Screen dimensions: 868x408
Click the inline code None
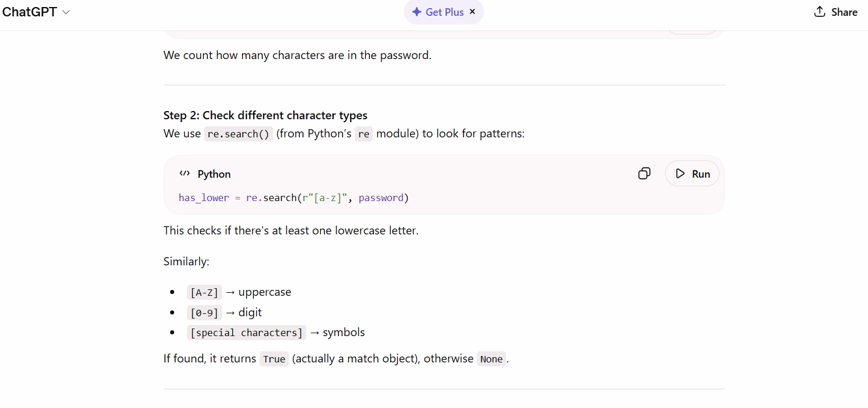[491, 359]
